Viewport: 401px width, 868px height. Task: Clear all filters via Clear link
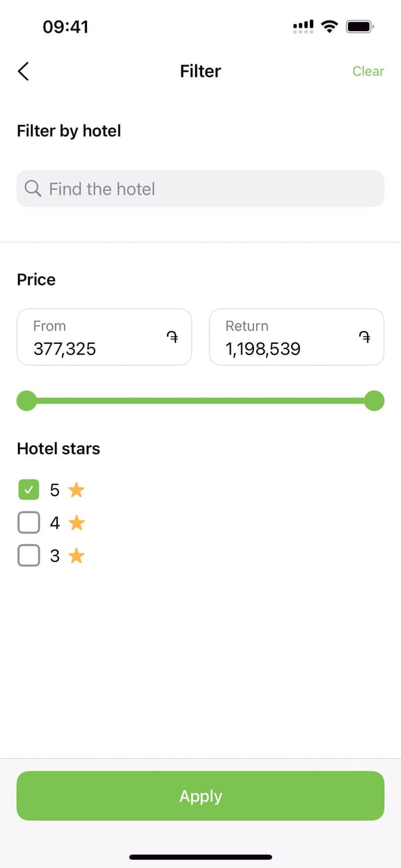[x=368, y=71]
